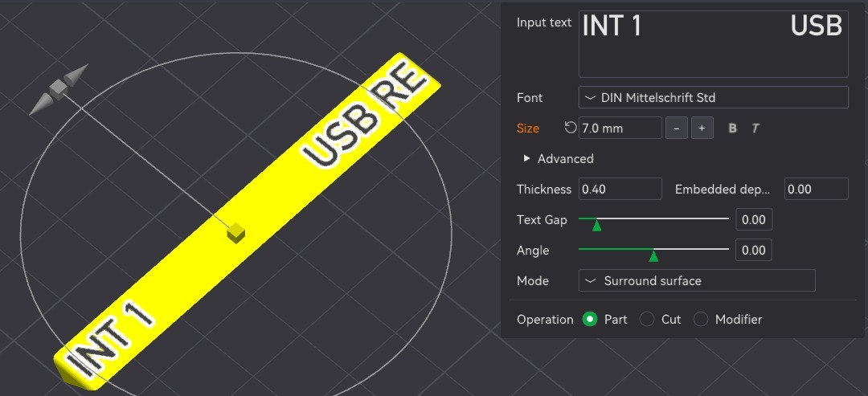
Task: Open the Font dropdown DIN Mittelschrift Std
Action: [713, 98]
